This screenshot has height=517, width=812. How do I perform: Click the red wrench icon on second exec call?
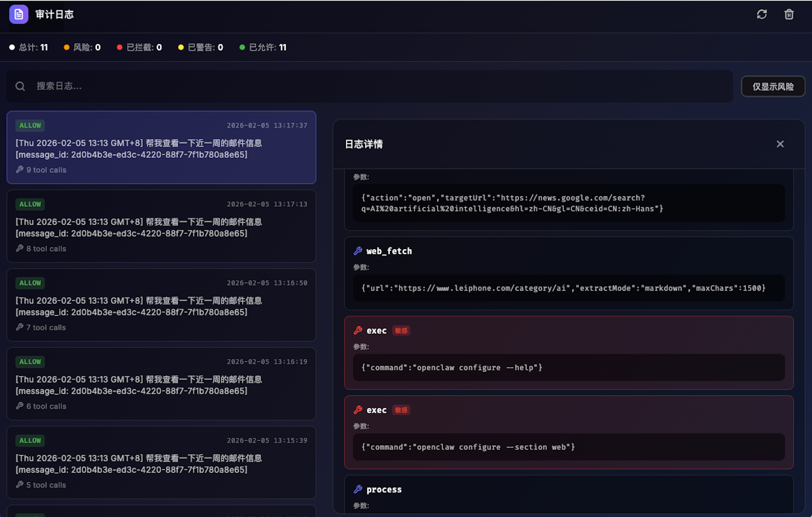[358, 410]
